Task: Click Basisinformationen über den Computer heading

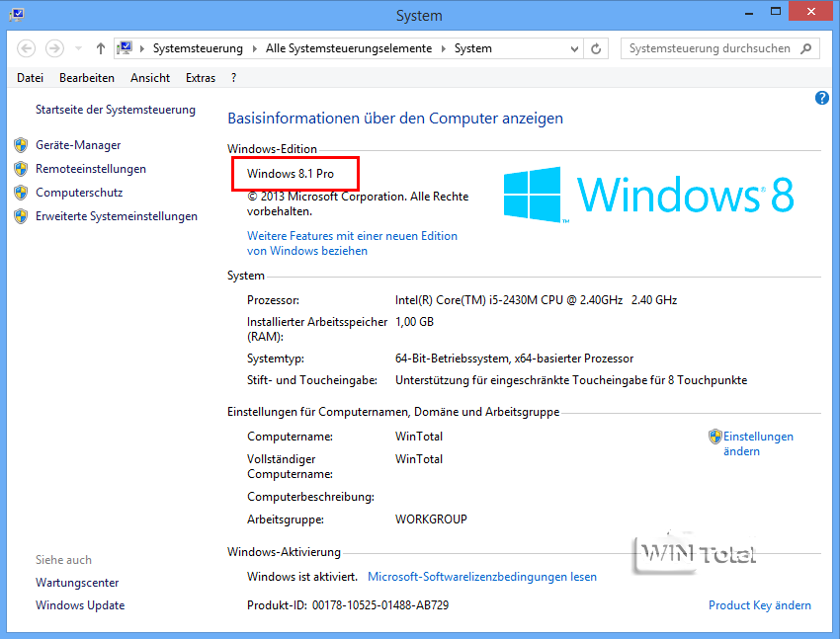Action: click(395, 119)
